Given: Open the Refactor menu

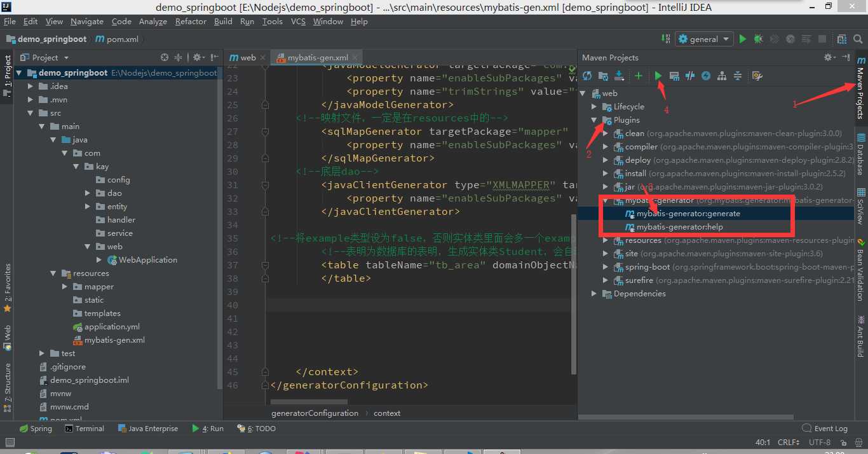Looking at the screenshot, I should [x=191, y=21].
